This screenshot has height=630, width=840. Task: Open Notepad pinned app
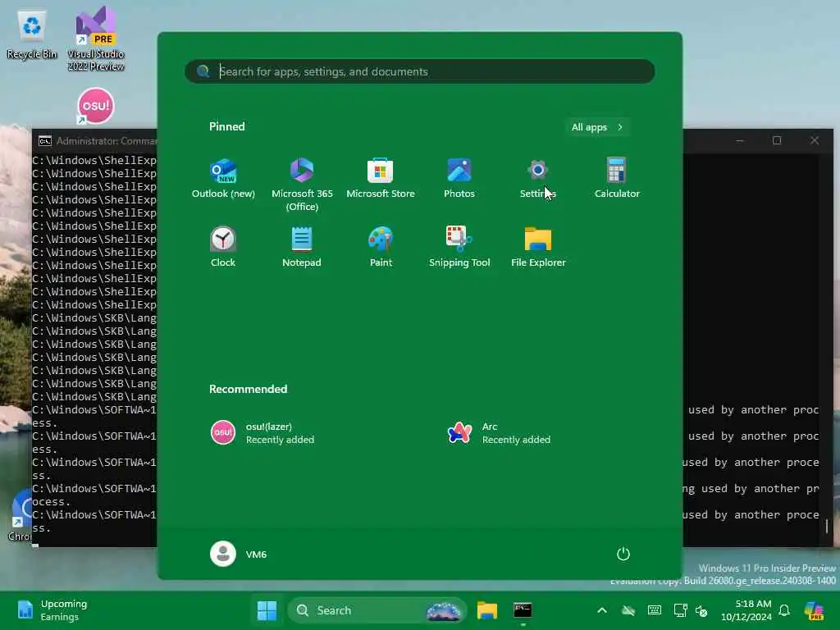coord(302,248)
